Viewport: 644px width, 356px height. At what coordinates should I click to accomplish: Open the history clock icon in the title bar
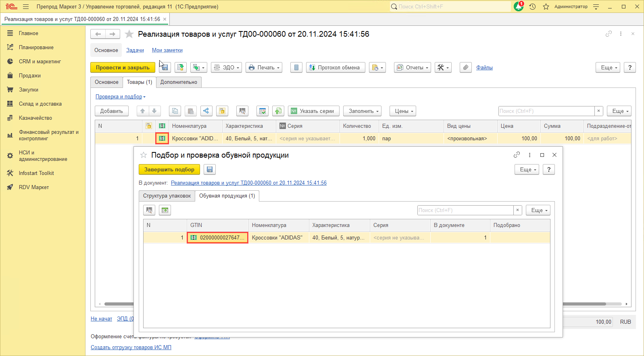pos(532,6)
